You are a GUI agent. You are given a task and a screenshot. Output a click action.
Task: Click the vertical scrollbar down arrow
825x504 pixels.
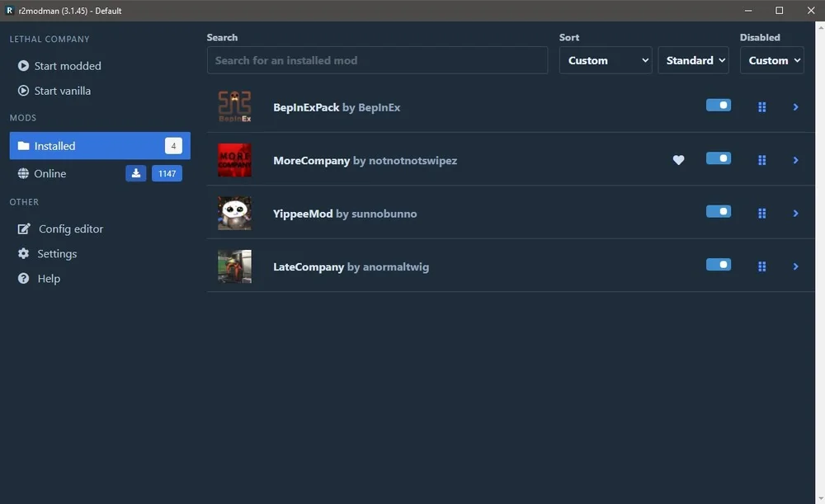(x=820, y=498)
